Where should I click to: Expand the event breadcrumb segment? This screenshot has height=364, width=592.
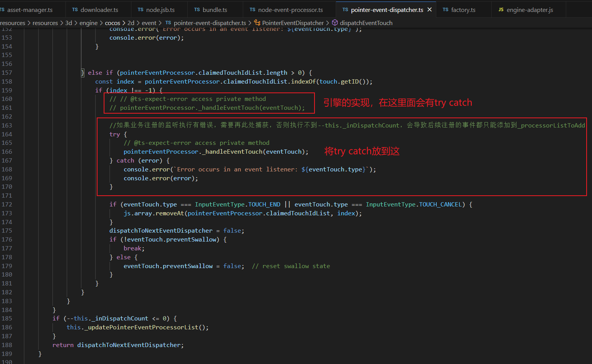(149, 23)
